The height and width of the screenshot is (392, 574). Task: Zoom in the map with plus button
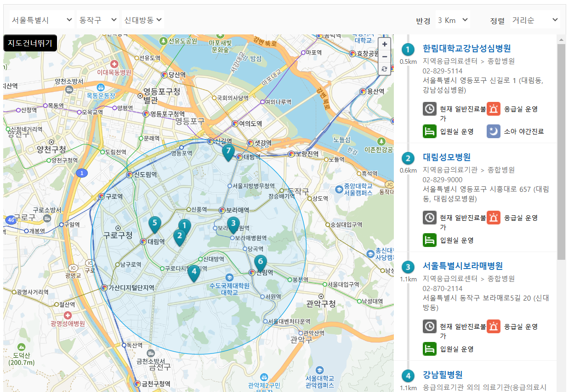pos(384,44)
